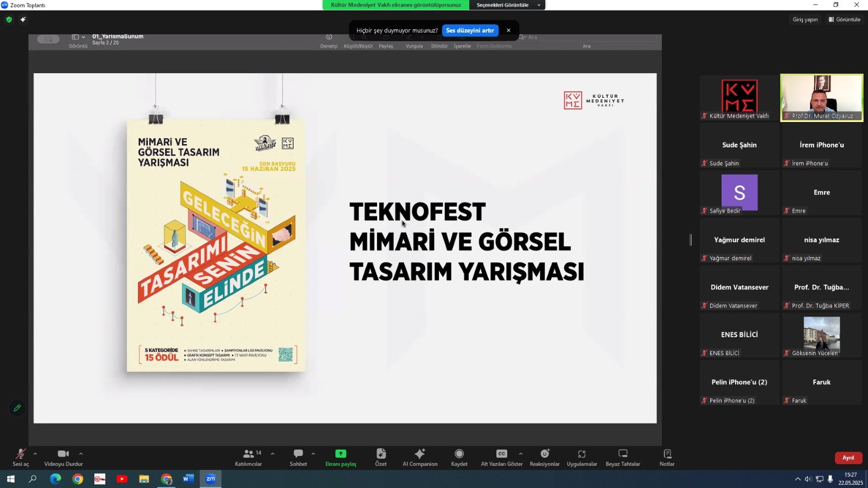Click the poster image on shared slide
868x488 pixels.
[x=216, y=245]
